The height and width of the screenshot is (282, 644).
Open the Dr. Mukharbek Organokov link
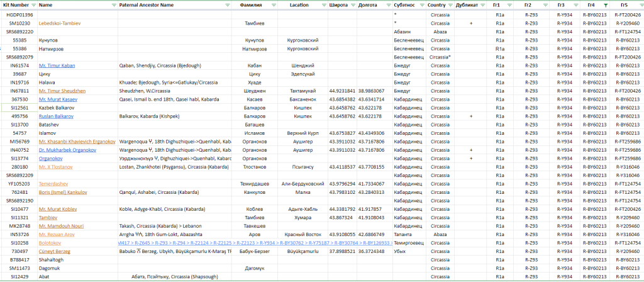pyautogui.click(x=67, y=150)
